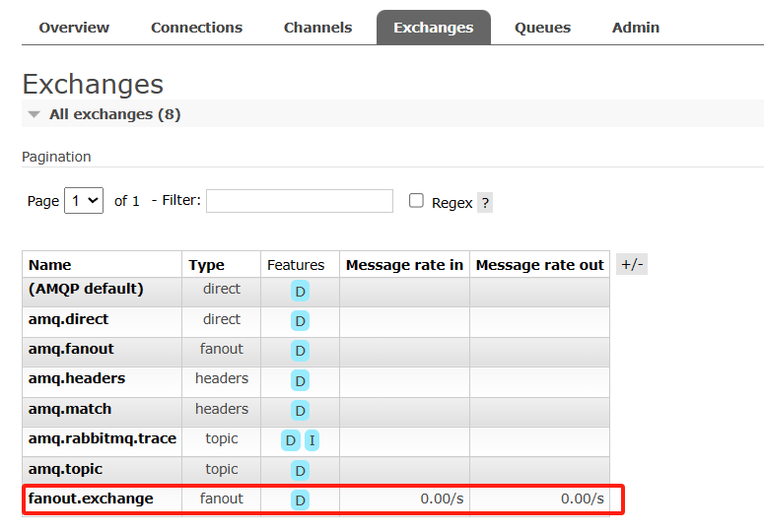Viewport: 764px width, 532px height.
Task: Collapse the All exchanges section
Action: click(35, 114)
